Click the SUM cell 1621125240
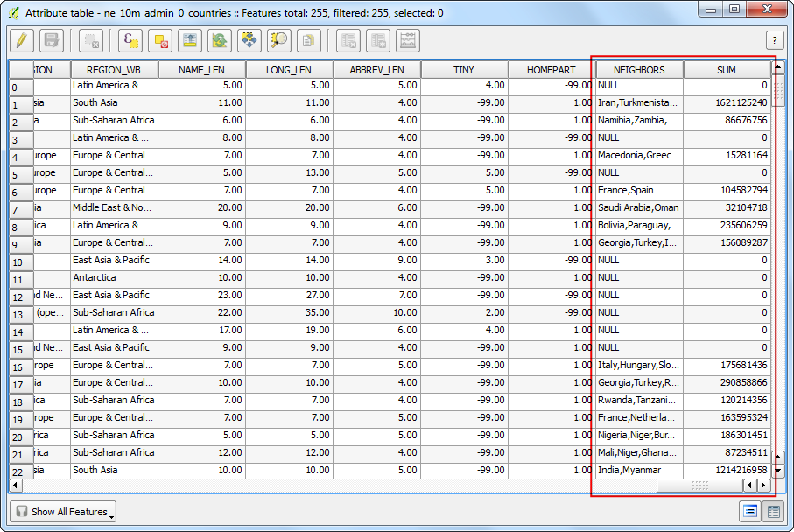Viewport: 794px width, 532px height. [727, 102]
